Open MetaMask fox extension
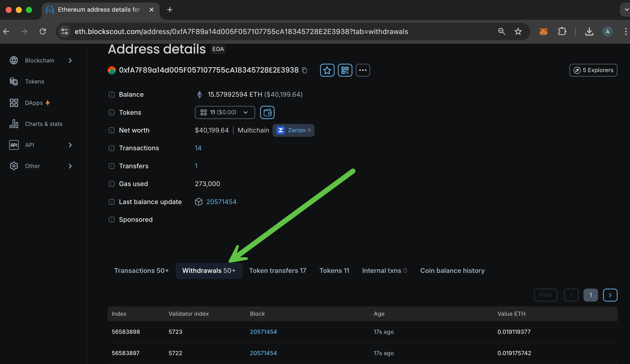The width and height of the screenshot is (630, 364). click(543, 32)
